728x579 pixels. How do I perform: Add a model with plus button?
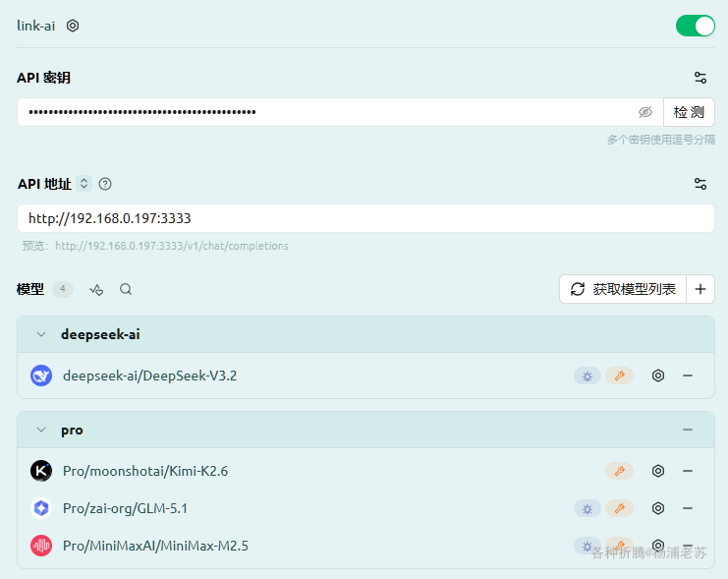[700, 289]
